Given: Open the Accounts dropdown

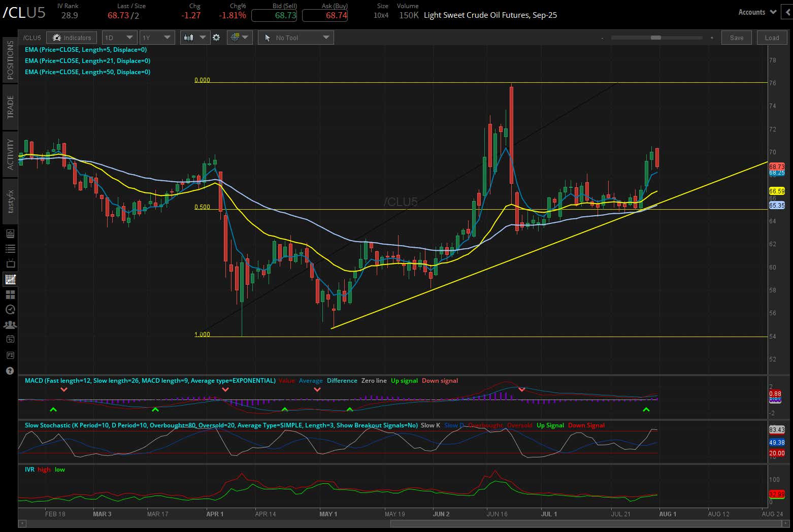Looking at the screenshot, I should click(x=756, y=12).
